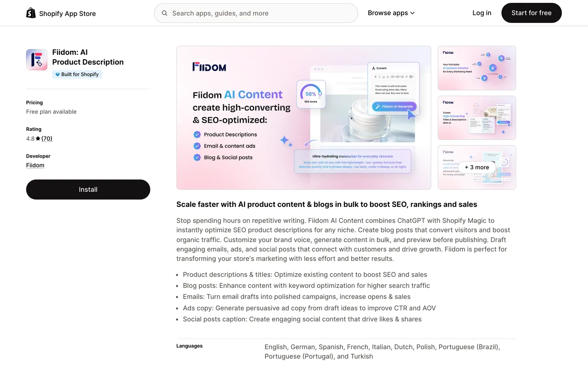This screenshot has width=588, height=368.
Task: Click the + 3 more screenshots button
Action: (x=477, y=167)
